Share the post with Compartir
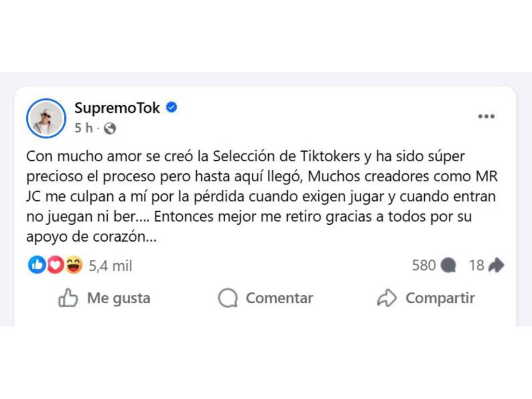Image resolution: width=532 pixels, height=399 pixels. tap(440, 298)
